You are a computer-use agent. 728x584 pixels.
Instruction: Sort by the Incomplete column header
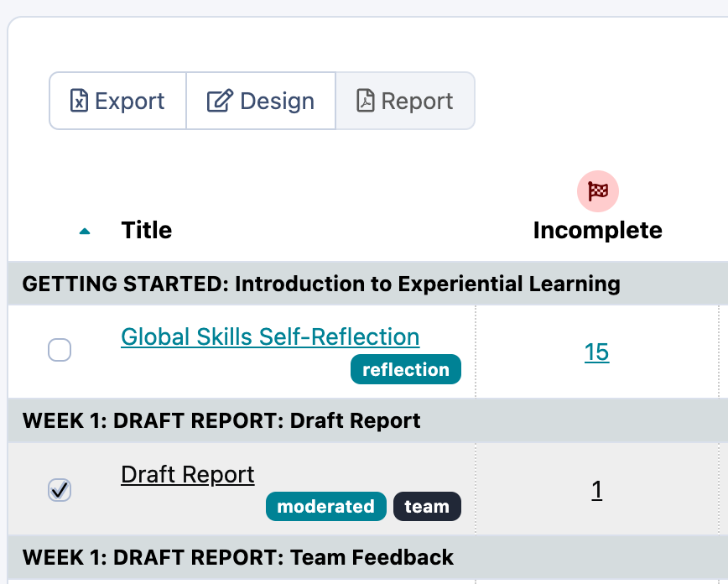(x=597, y=231)
